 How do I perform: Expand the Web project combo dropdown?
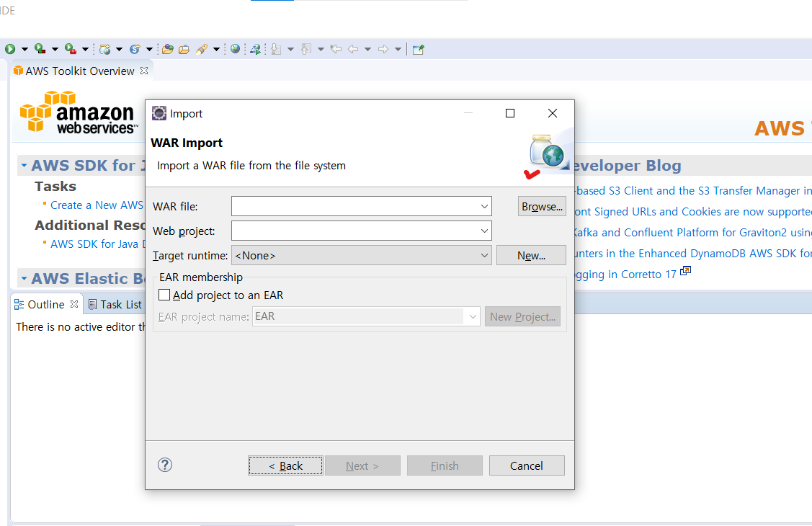(484, 231)
